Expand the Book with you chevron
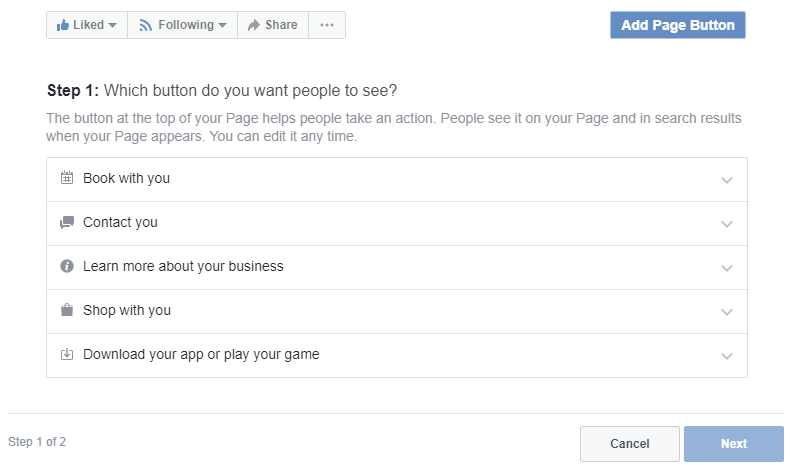 click(x=726, y=180)
